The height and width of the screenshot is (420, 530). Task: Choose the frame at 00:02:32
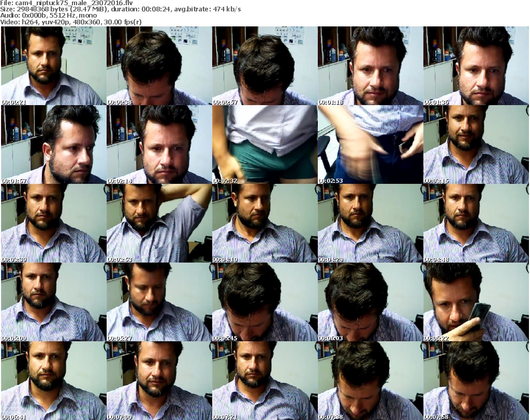point(264,144)
